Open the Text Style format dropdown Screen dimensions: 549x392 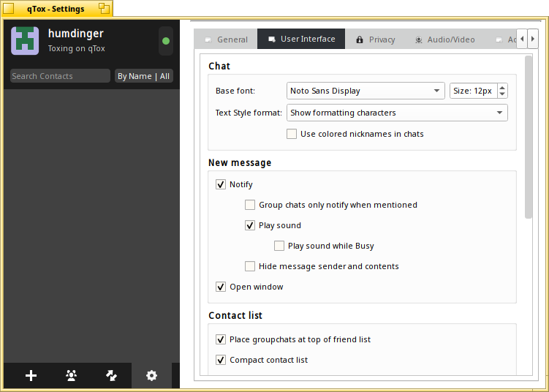(397, 113)
